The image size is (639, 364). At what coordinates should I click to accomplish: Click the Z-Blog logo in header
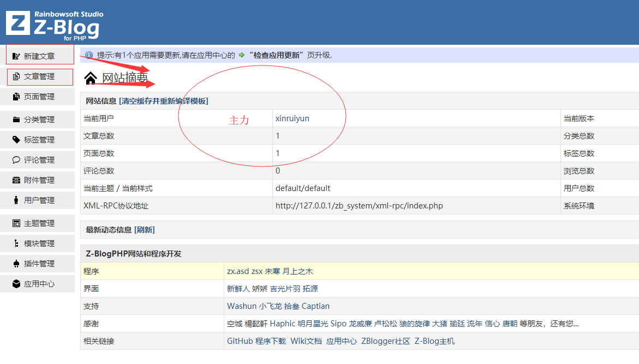55,26
